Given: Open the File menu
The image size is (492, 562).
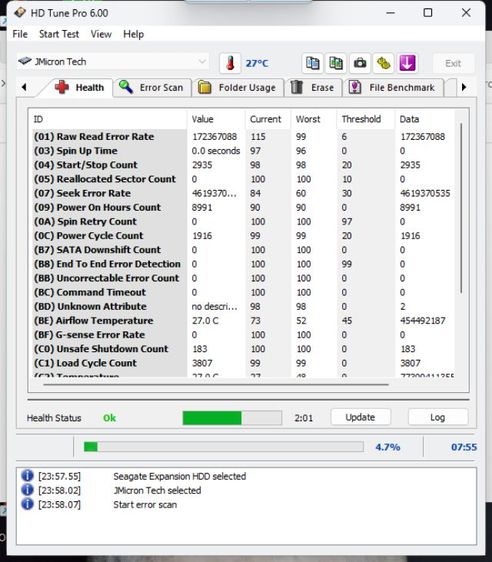Looking at the screenshot, I should point(20,34).
